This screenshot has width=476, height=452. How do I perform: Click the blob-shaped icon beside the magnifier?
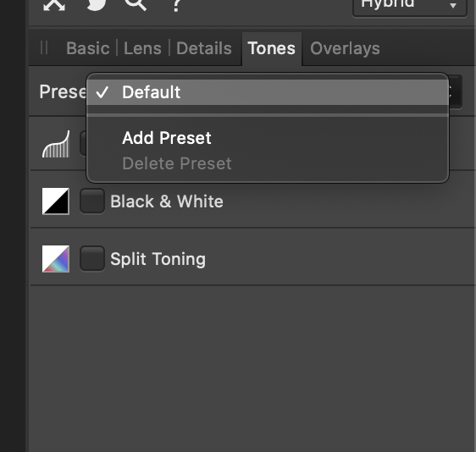97,5
